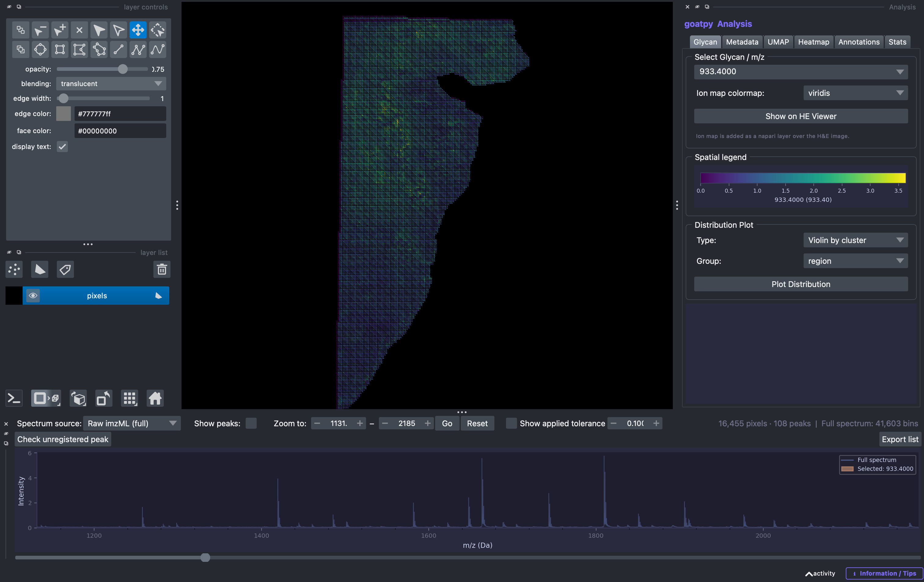Select the add rectangle tool
This screenshot has width=924, height=582.
(60, 49)
